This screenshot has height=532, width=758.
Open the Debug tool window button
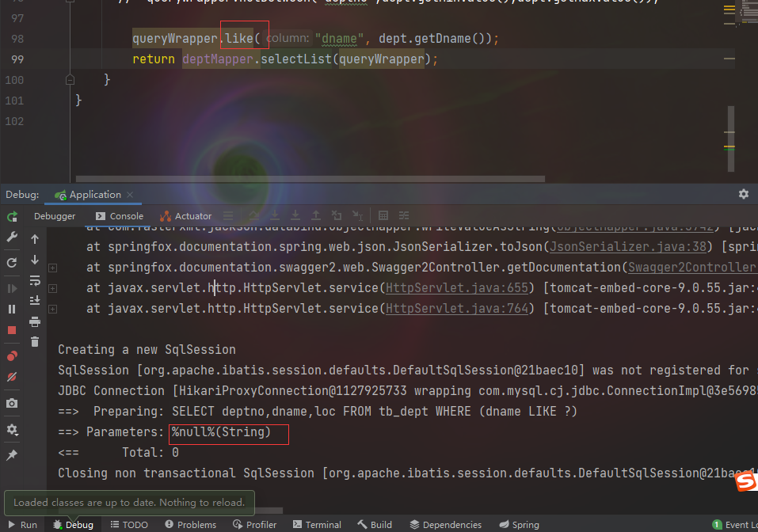click(73, 525)
